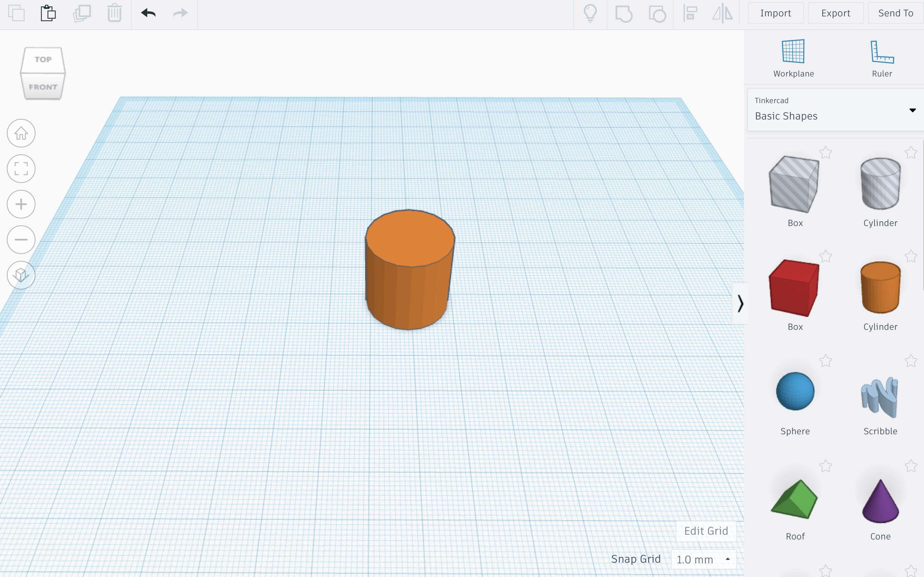Image resolution: width=924 pixels, height=577 pixels.
Task: Click the FRONT face of the view cube
Action: 43,87
